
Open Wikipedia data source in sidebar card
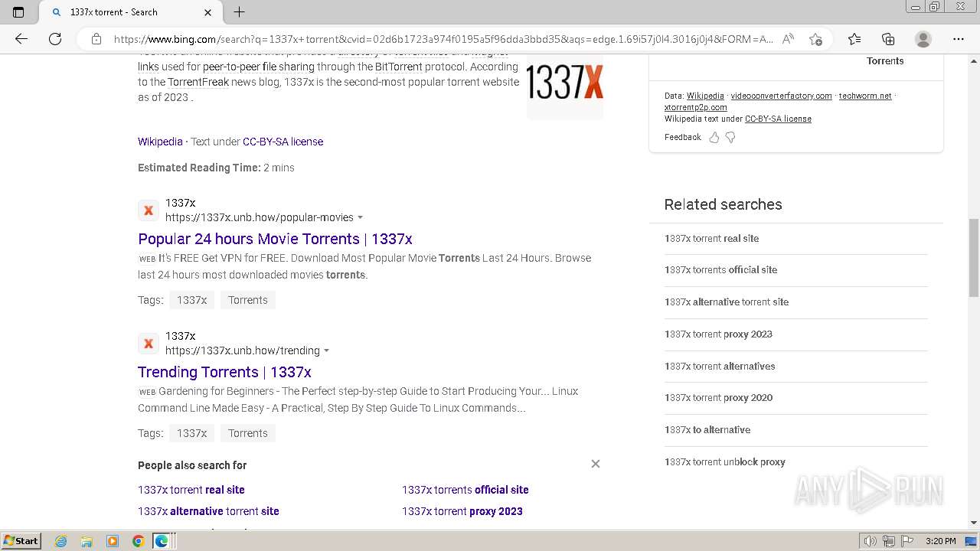[705, 96]
